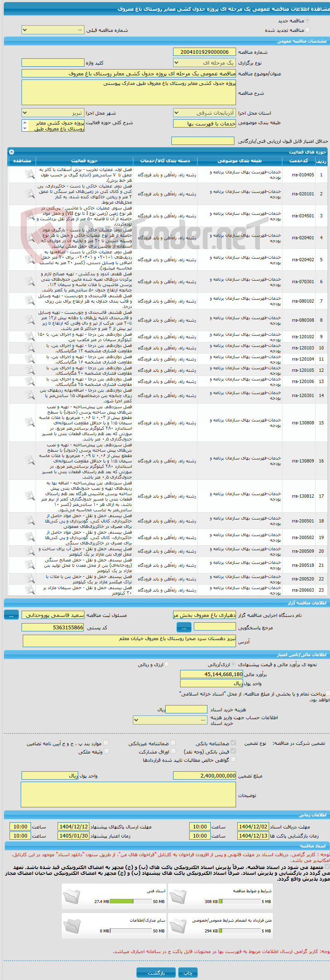Open view icon for row rra-070301
This screenshot has height=980, width=330.
tap(29, 282)
